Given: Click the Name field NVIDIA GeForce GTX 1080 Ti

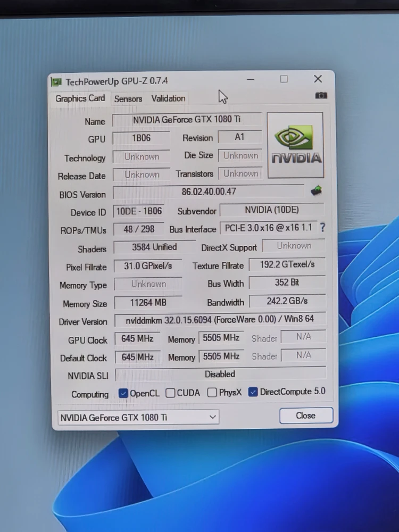Looking at the screenshot, I should 187,119.
